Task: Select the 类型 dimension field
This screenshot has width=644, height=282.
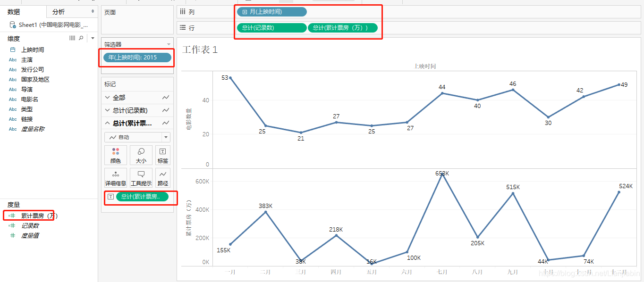Action: tap(27, 109)
